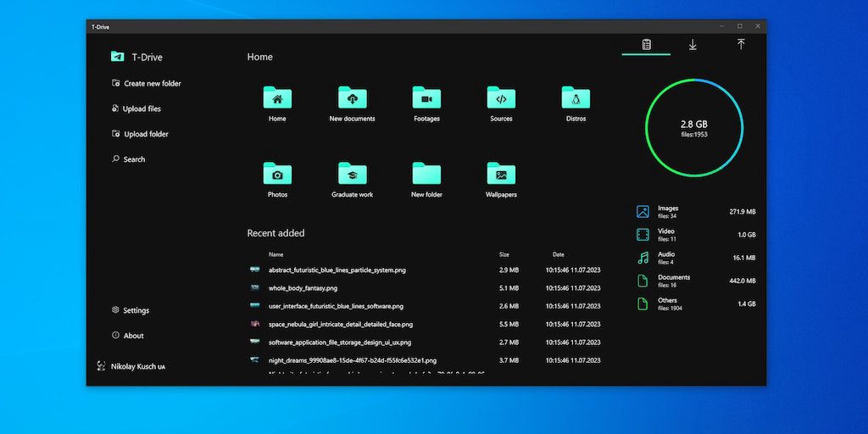The height and width of the screenshot is (434, 868).
Task: Open Settings from the sidebar
Action: point(136,310)
